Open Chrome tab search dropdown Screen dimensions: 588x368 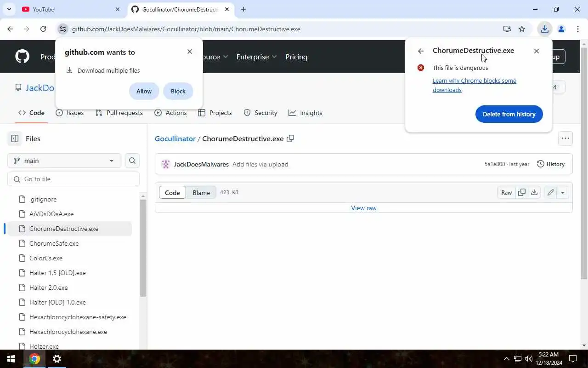[x=9, y=9]
